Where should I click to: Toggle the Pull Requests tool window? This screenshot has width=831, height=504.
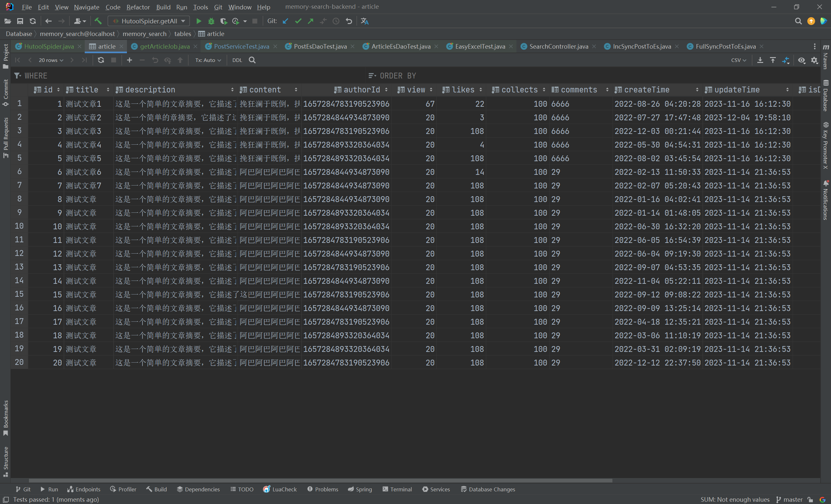point(6,138)
